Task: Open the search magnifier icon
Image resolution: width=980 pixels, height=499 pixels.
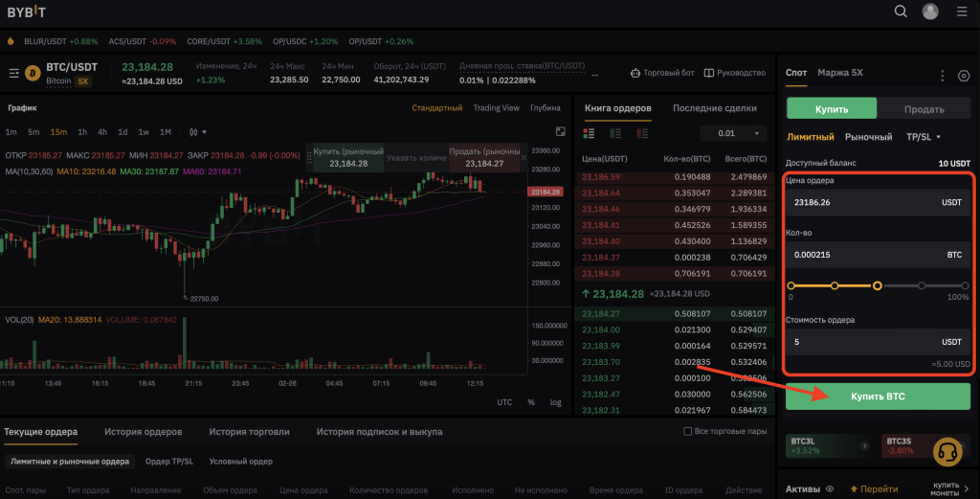Action: [901, 11]
